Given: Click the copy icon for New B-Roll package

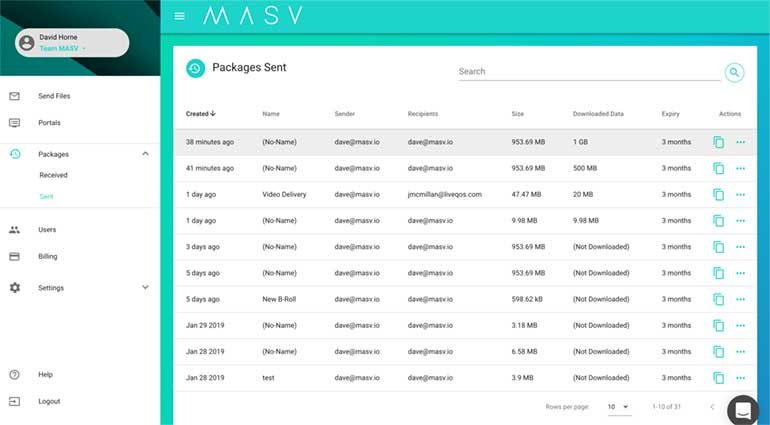Looking at the screenshot, I should pos(718,299).
